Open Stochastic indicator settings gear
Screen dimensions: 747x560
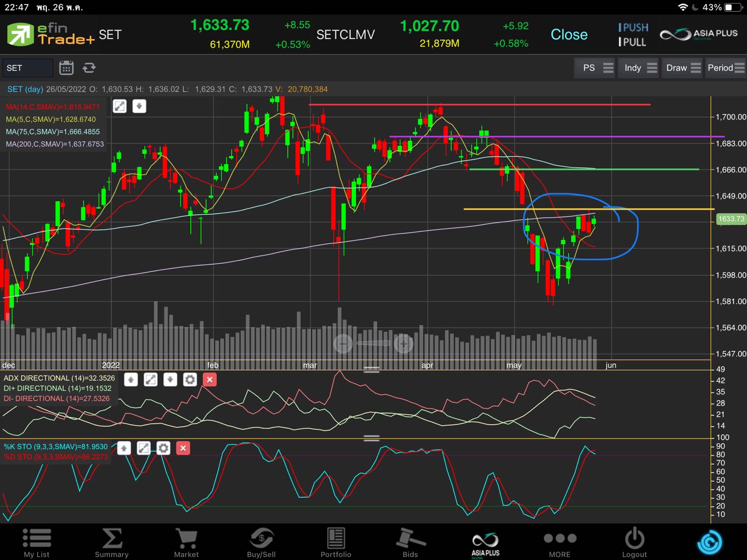pos(163,448)
